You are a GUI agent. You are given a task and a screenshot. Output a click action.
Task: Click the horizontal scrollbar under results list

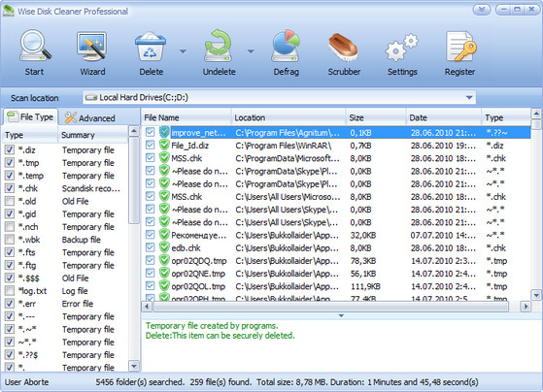tap(330, 307)
